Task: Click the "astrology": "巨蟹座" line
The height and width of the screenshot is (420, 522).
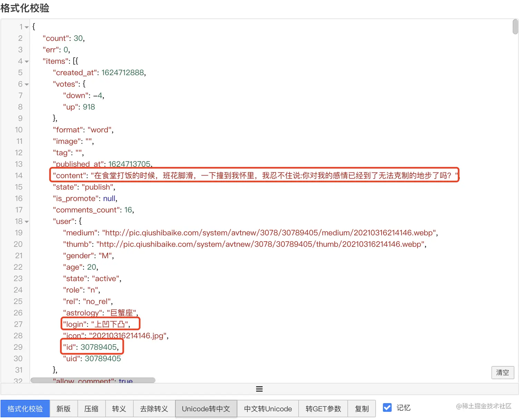Action: (x=100, y=313)
